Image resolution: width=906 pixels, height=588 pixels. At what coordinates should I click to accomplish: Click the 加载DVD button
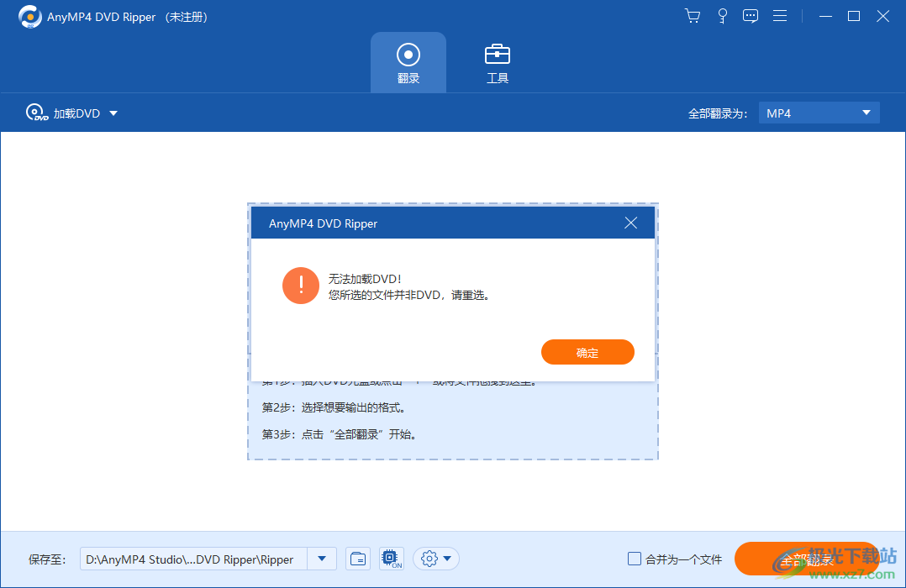(x=63, y=113)
